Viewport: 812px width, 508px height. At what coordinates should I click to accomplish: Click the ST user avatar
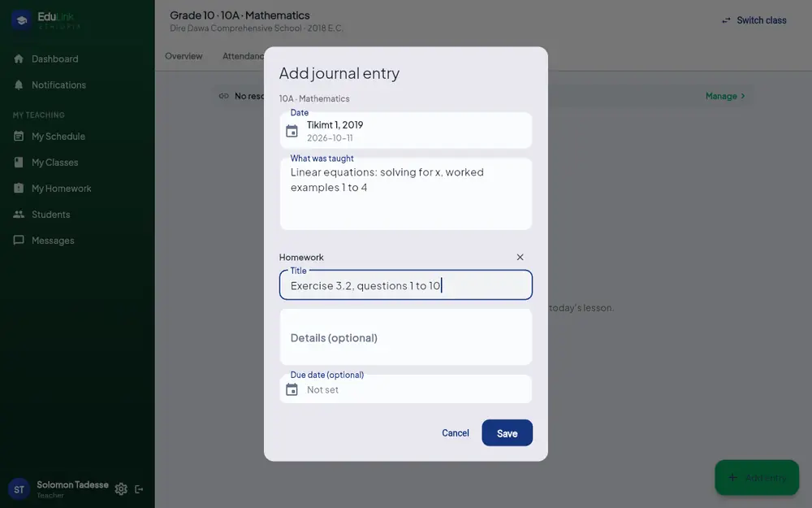click(19, 489)
